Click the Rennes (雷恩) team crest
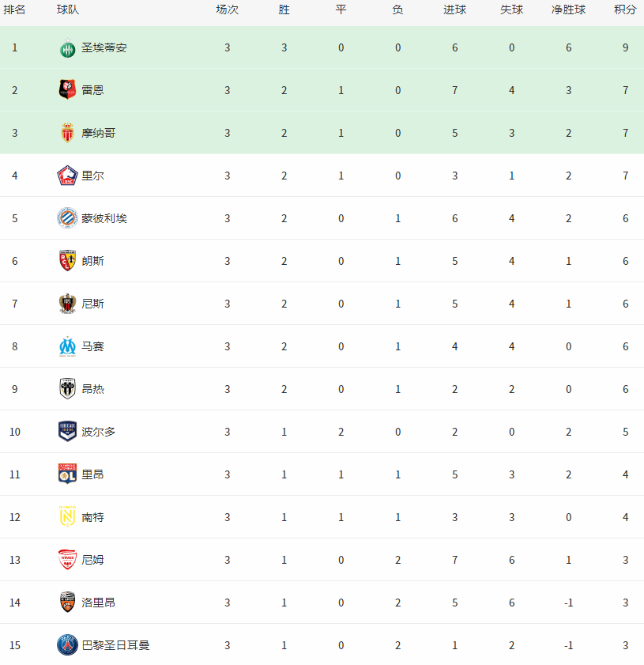Image resolution: width=644 pixels, height=665 pixels. point(67,90)
